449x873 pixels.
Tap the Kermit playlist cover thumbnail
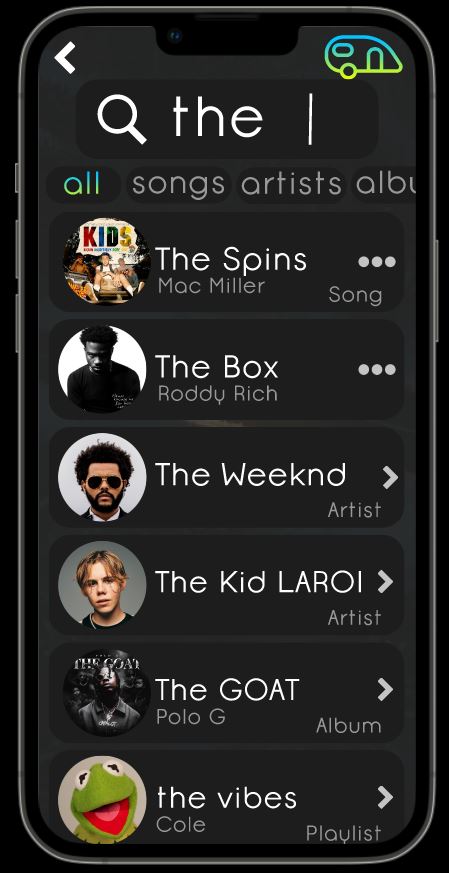(102, 800)
